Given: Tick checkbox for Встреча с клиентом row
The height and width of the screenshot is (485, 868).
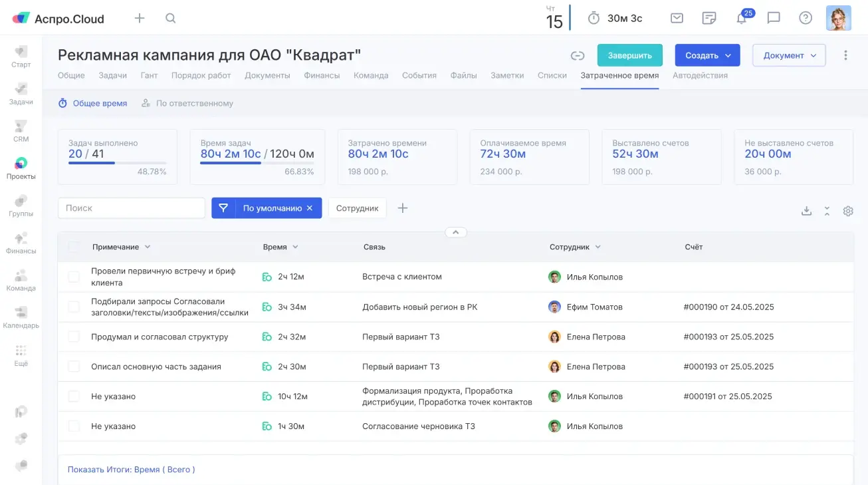Looking at the screenshot, I should 74,277.
